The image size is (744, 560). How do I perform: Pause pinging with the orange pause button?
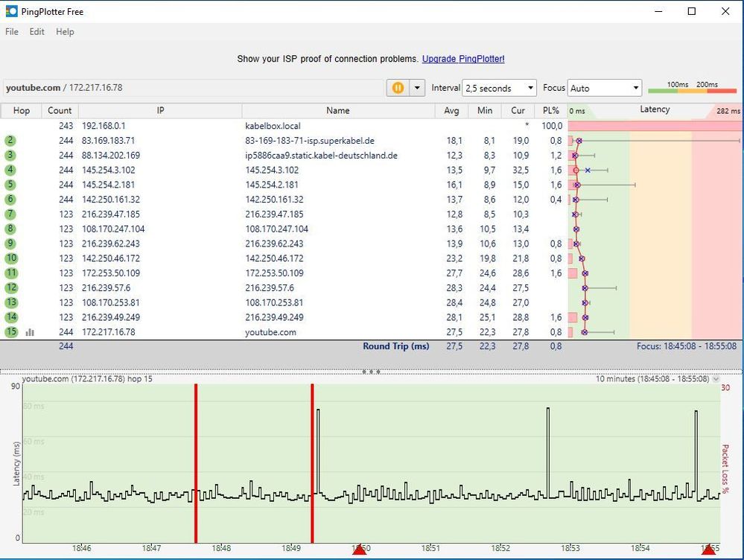click(x=398, y=88)
